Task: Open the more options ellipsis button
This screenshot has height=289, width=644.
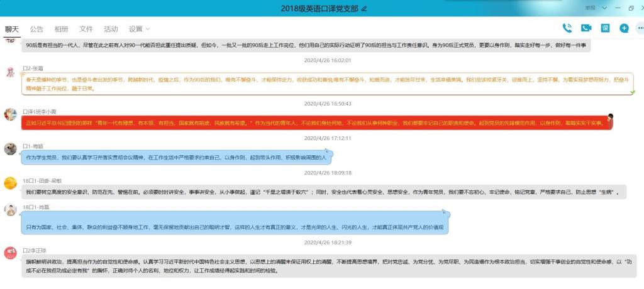Action: pyautogui.click(x=640, y=28)
